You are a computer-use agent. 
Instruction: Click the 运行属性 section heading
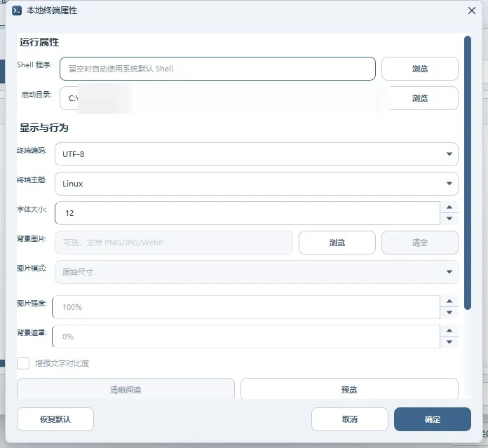tap(39, 42)
